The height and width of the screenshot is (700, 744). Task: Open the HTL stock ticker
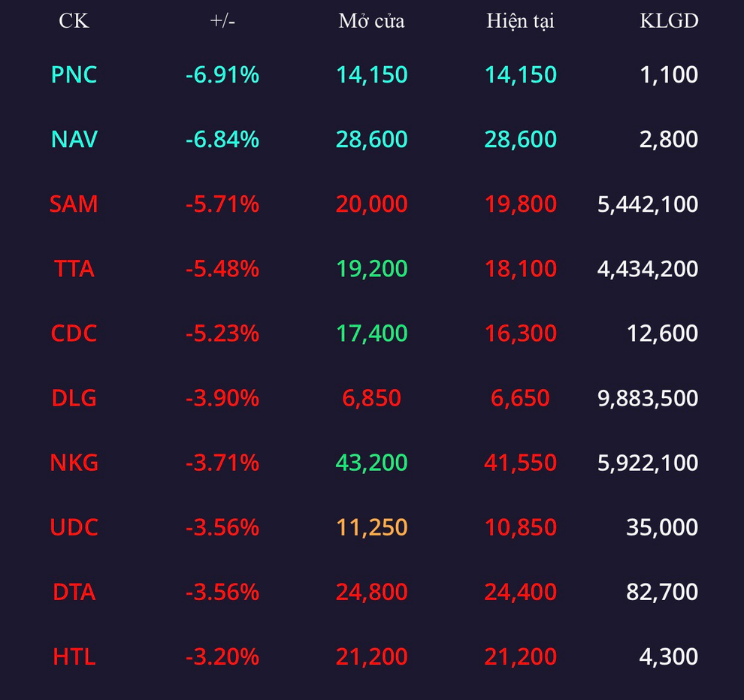(74, 656)
